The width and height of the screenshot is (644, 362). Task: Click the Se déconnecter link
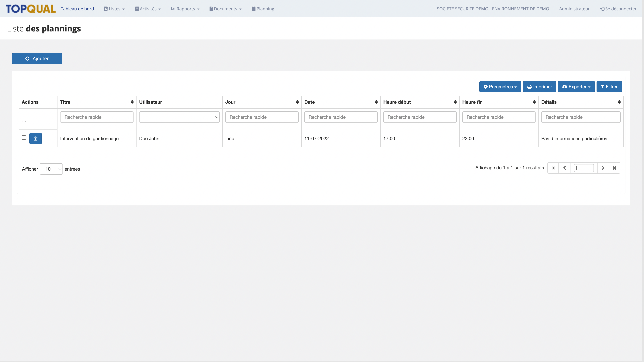pyautogui.click(x=618, y=9)
